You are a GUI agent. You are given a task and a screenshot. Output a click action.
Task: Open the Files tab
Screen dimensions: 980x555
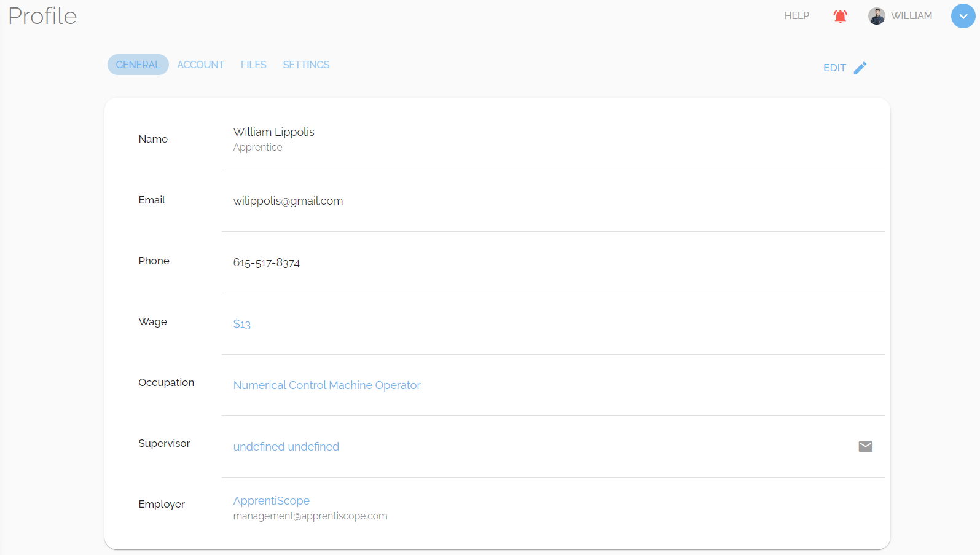[x=253, y=65]
